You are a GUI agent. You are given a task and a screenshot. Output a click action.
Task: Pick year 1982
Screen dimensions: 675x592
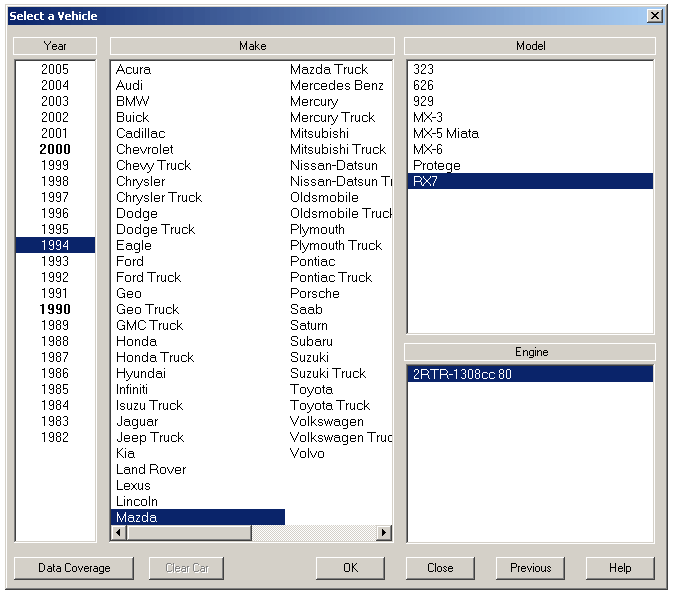pos(55,437)
